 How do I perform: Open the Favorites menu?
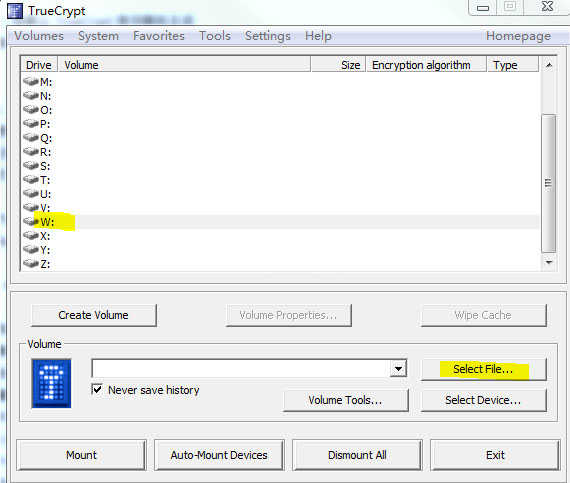[x=159, y=36]
